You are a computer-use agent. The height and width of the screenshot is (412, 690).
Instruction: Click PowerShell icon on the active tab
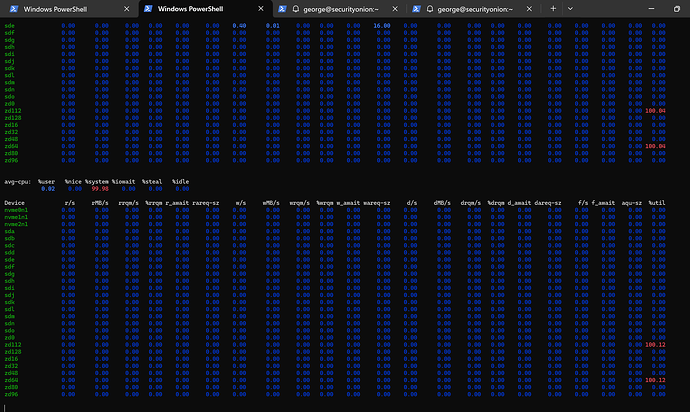148,9
